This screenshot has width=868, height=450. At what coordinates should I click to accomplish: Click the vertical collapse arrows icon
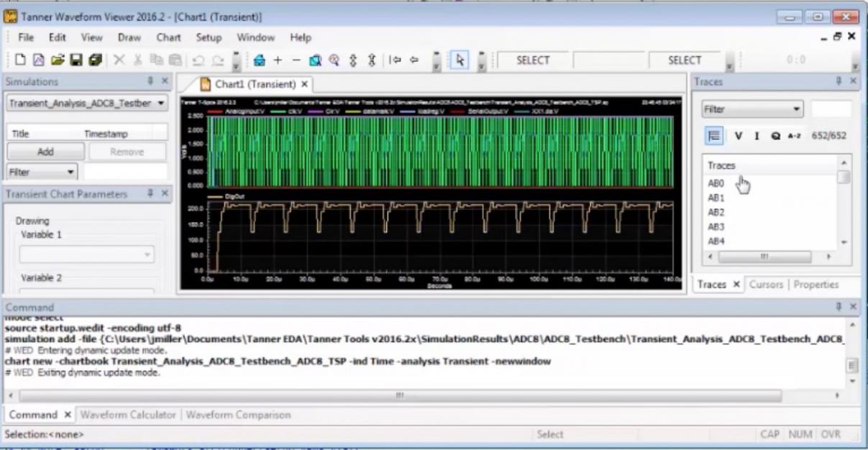(373, 61)
